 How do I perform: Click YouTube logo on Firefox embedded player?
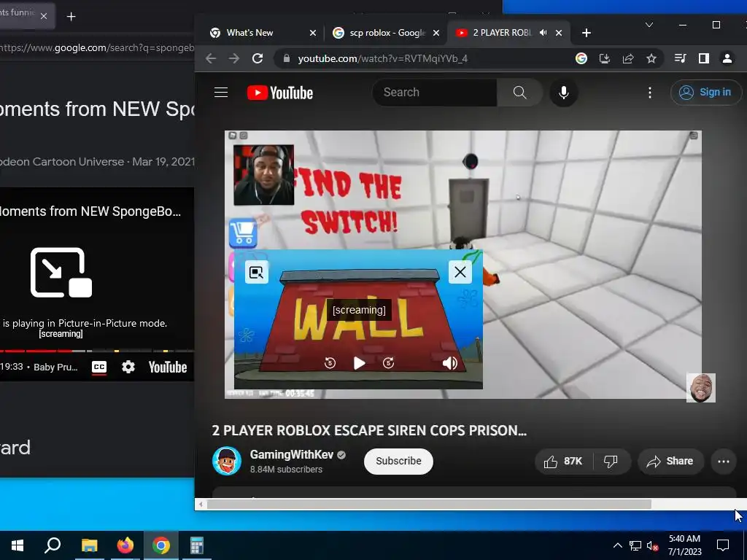pyautogui.click(x=167, y=367)
